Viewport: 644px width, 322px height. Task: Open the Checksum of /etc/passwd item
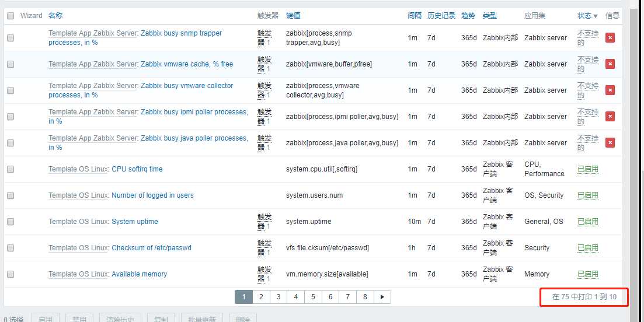click(152, 248)
